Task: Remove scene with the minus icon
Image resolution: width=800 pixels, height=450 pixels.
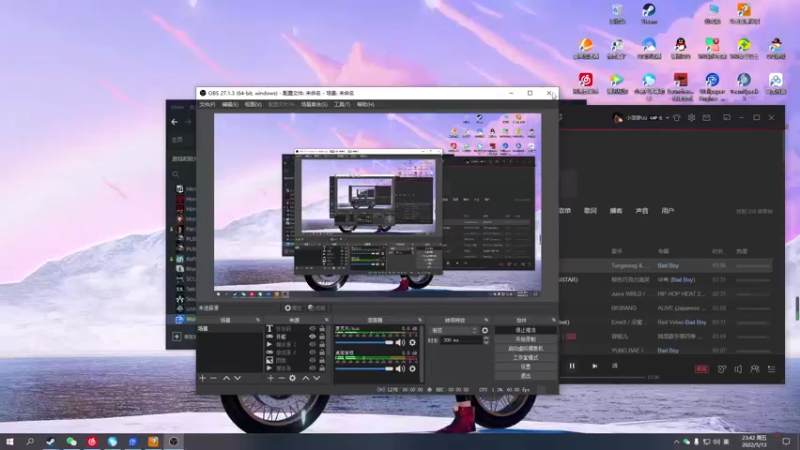Action: (213, 378)
